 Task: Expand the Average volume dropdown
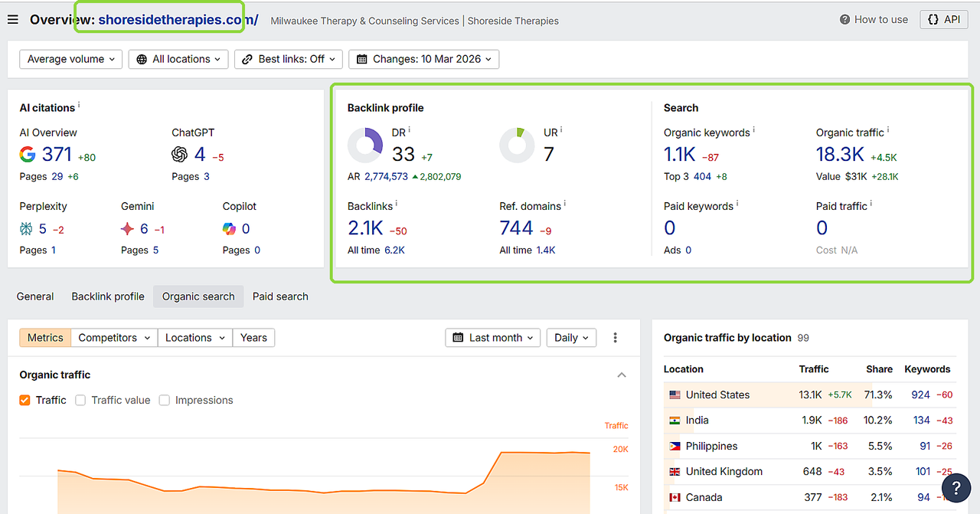pyautogui.click(x=70, y=59)
